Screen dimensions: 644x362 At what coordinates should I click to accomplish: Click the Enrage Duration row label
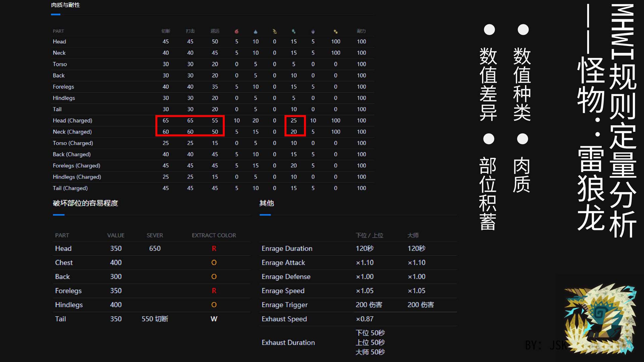click(x=287, y=248)
